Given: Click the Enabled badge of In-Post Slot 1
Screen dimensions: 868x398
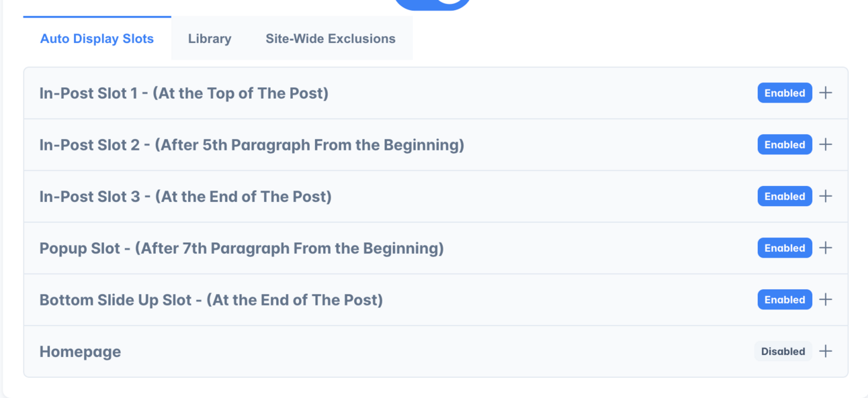Looking at the screenshot, I should [784, 93].
